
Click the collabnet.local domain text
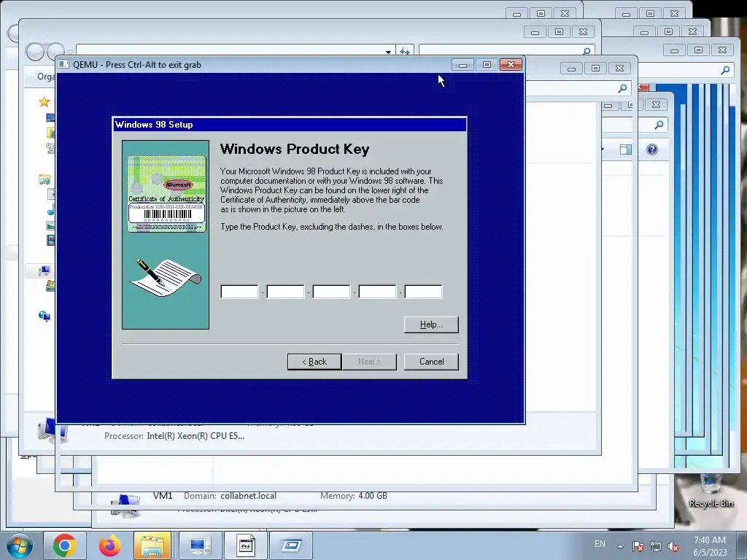coord(248,496)
